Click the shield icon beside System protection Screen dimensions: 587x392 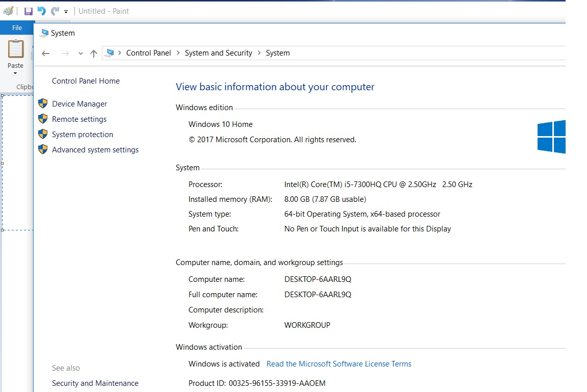pos(43,134)
